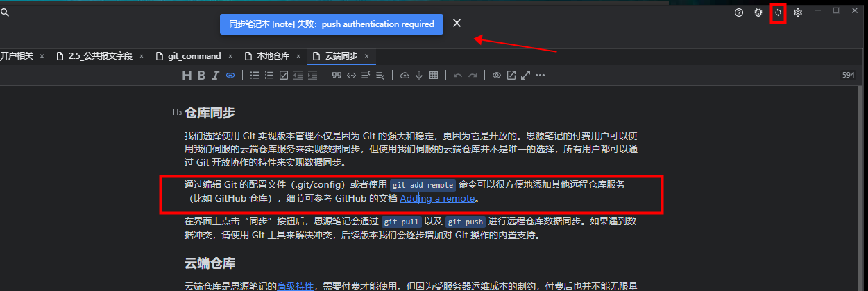Click the git add remote inline code

423,185
